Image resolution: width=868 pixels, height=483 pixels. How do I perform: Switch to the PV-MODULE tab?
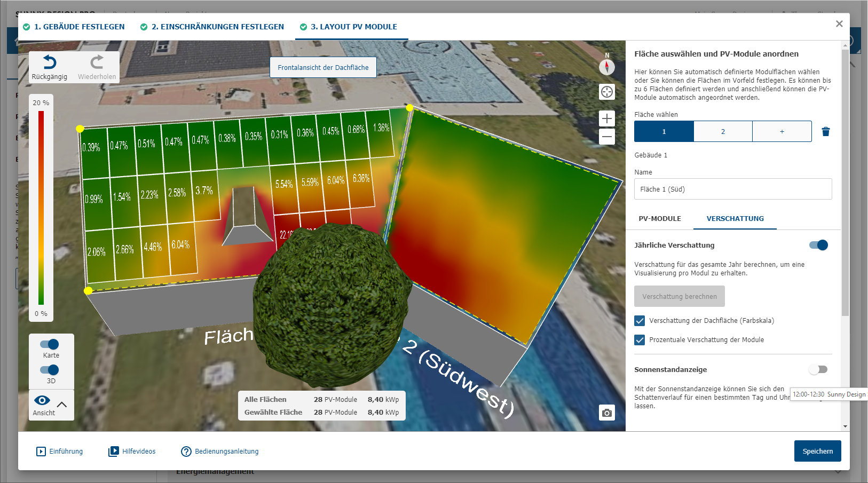660,218
